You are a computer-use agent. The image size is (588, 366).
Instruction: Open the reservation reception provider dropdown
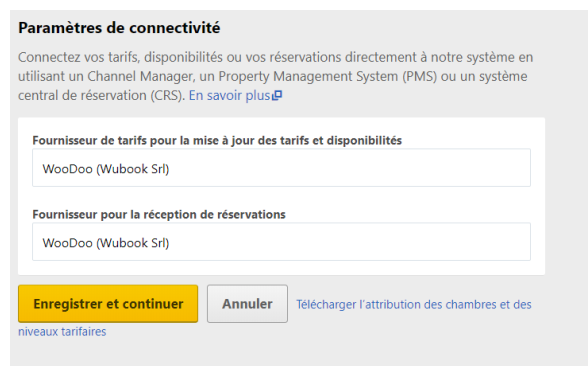coord(281,242)
